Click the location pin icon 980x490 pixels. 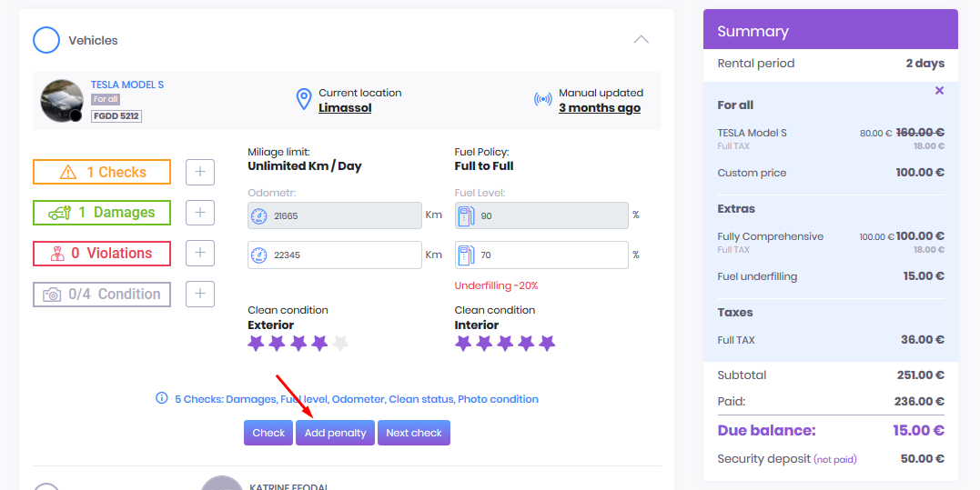(x=304, y=100)
